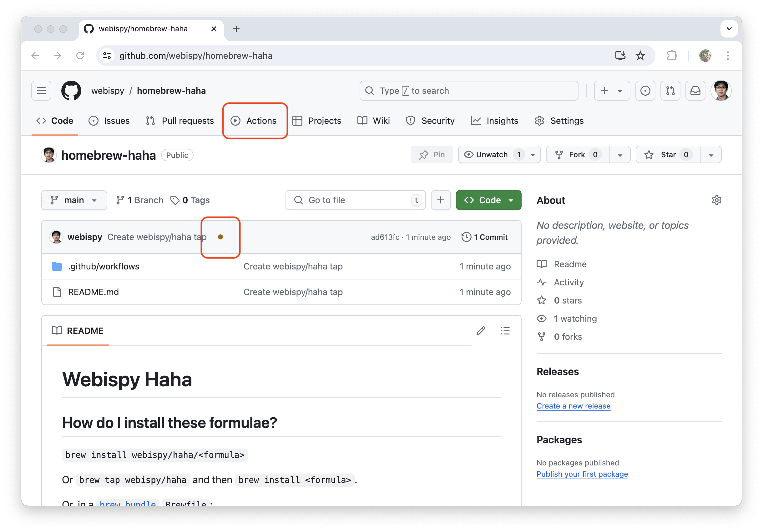Open the README.md file

[x=93, y=292]
